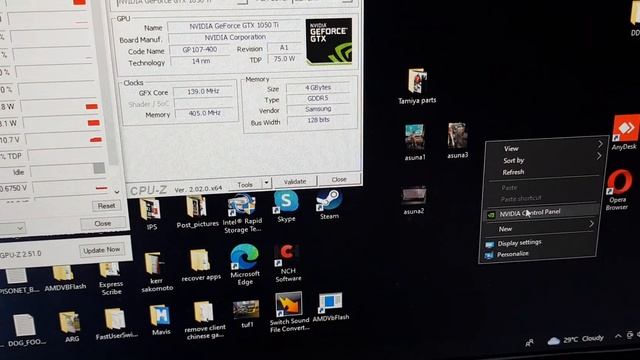The image size is (640, 360).
Task: Launch Switch Sound File Converter shortcut
Action: click(289, 304)
